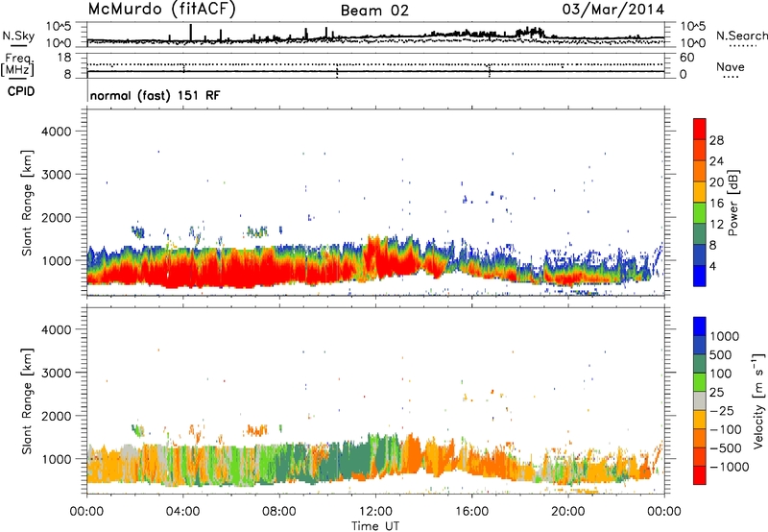Image resolution: width=768 pixels, height=532 pixels.
Task: Click the left 10^5 noise axis label
Action: [x=59, y=26]
